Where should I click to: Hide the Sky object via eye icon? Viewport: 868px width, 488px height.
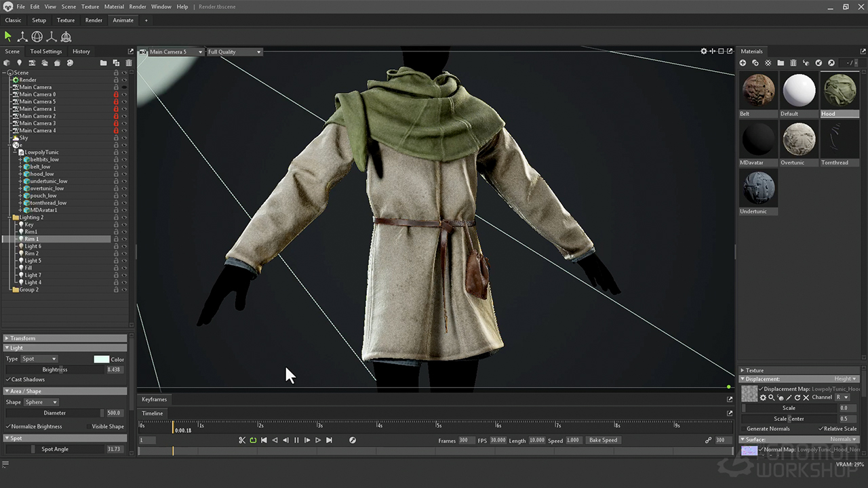(x=124, y=138)
